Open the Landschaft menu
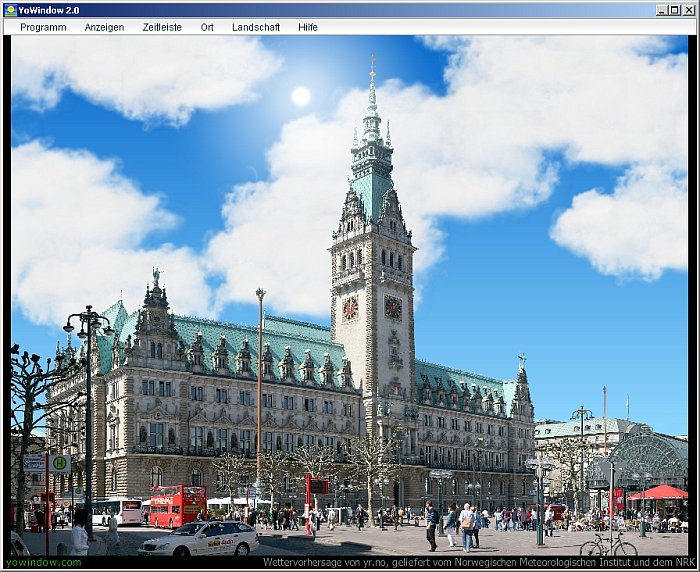 (256, 27)
